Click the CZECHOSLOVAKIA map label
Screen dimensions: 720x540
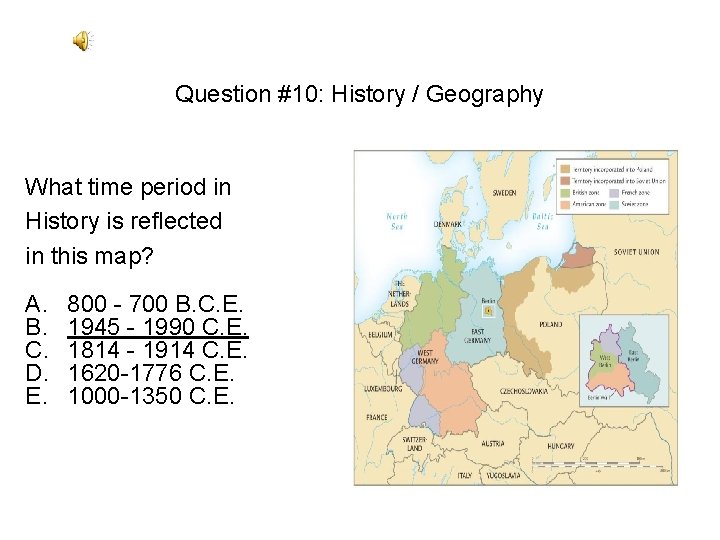[523, 391]
